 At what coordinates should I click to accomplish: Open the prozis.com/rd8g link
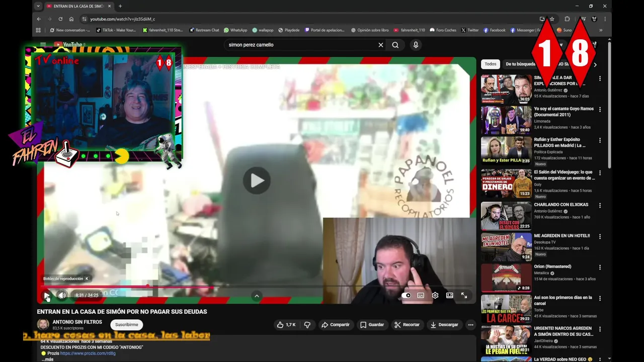tap(88, 353)
